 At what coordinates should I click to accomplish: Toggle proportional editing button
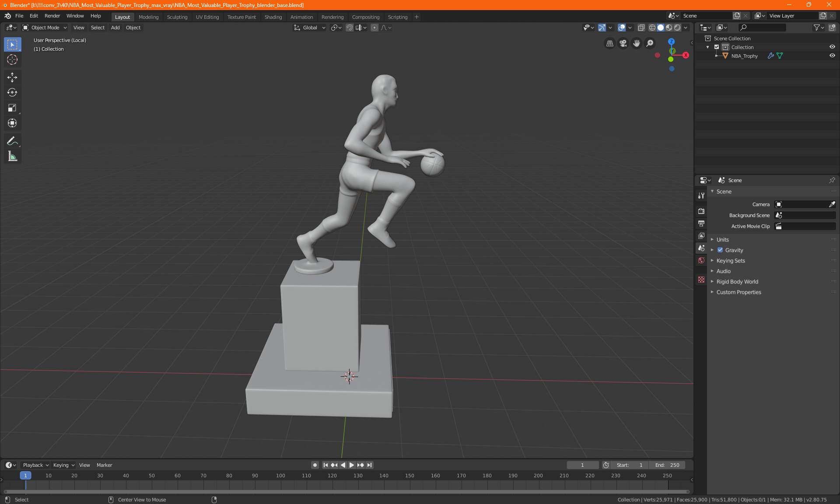point(374,28)
